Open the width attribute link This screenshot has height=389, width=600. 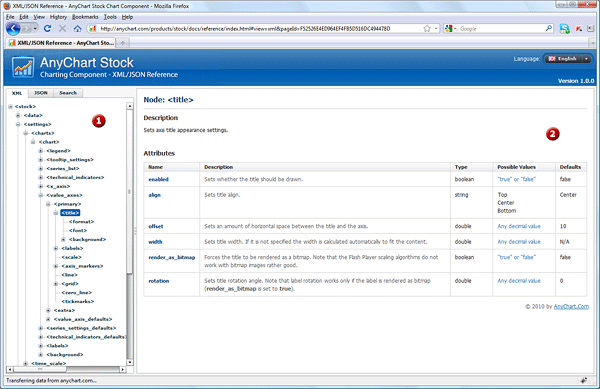155,242
